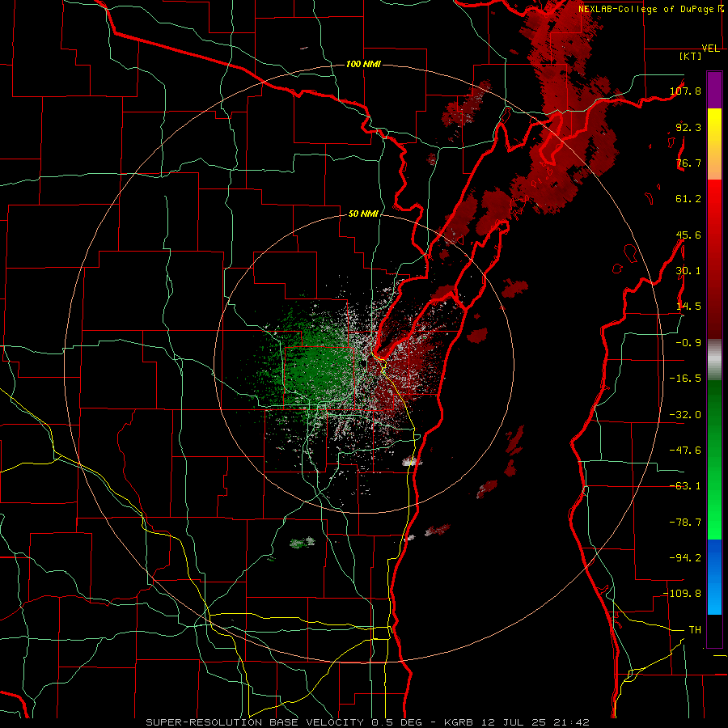Click the 100 NMI range ring label
Screen dimensions: 728x728
coord(363,64)
